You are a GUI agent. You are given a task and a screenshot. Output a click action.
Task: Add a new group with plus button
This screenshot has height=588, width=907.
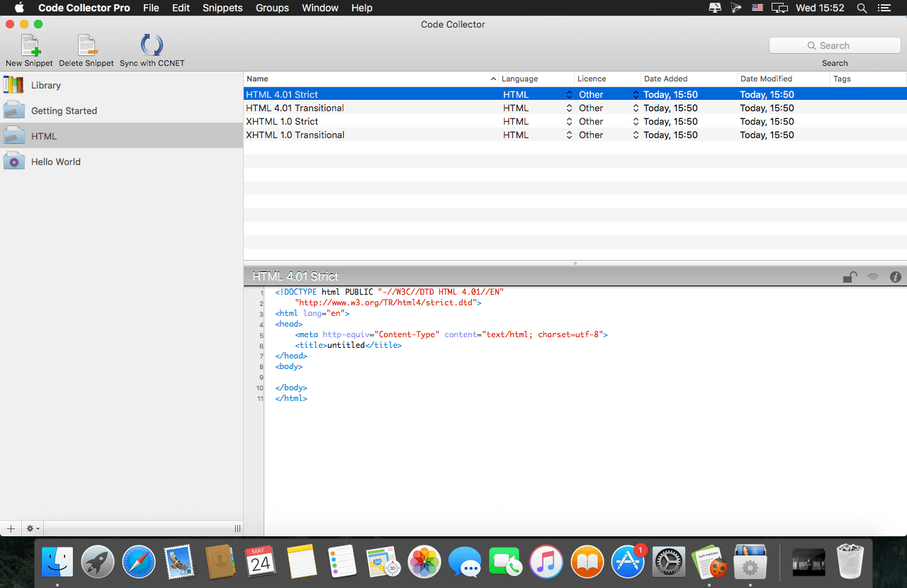(11, 528)
